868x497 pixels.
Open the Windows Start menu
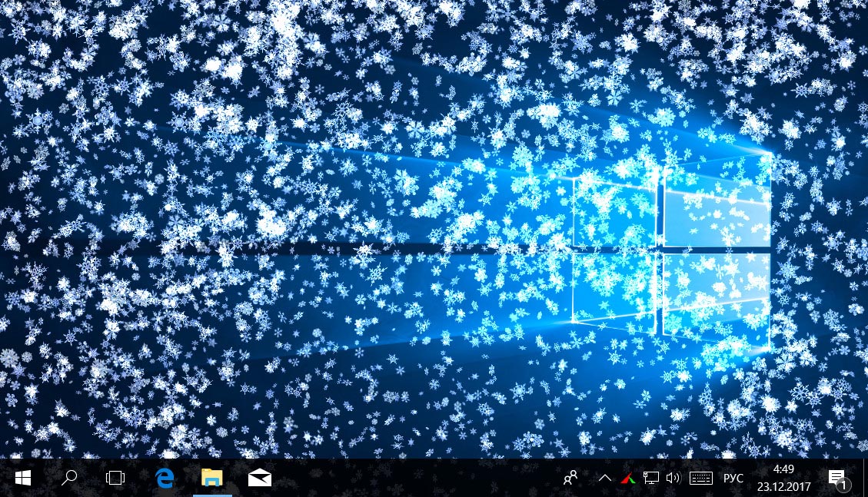pos(23,478)
